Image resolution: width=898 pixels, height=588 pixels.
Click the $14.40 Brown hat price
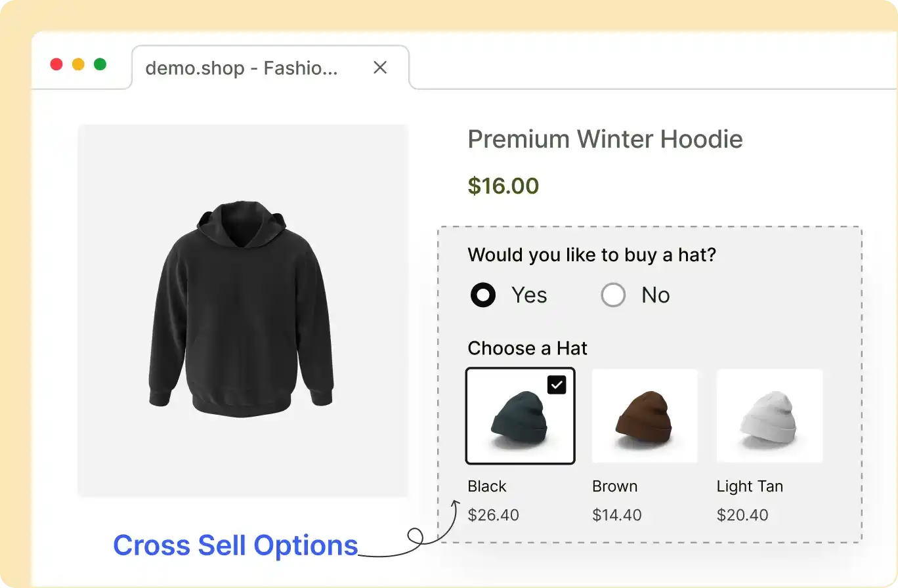pyautogui.click(x=617, y=515)
